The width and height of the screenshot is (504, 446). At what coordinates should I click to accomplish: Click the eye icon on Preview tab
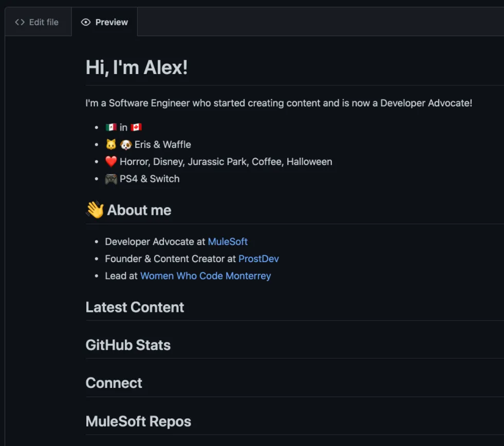tap(86, 22)
